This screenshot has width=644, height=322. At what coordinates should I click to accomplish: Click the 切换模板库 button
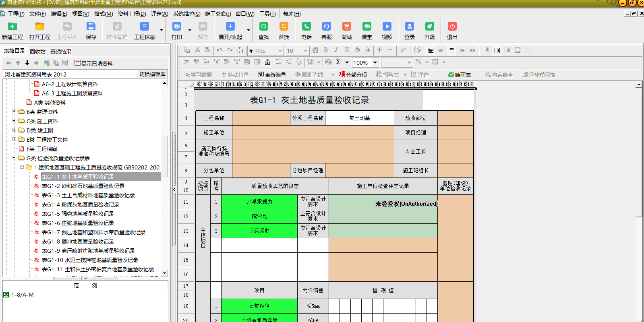[x=152, y=74]
